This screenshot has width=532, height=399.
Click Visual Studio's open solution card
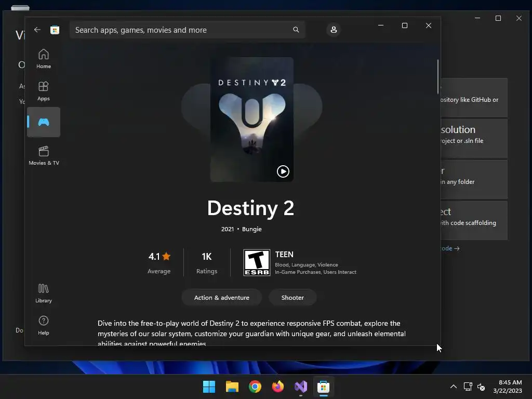point(474,138)
